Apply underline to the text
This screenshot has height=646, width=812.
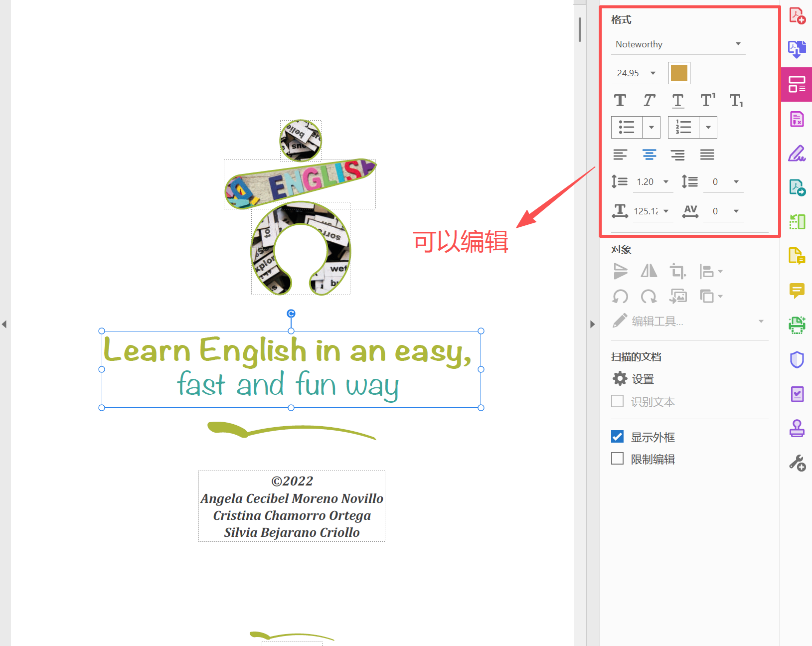[x=677, y=100]
